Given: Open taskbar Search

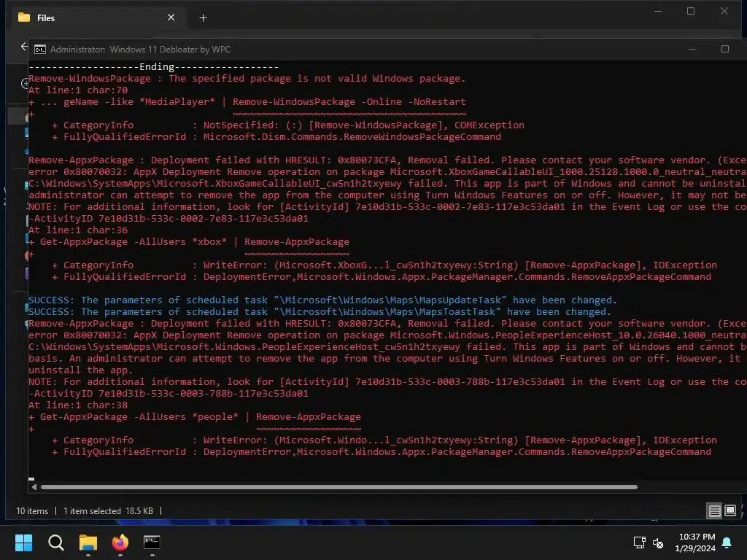Looking at the screenshot, I should [x=55, y=542].
